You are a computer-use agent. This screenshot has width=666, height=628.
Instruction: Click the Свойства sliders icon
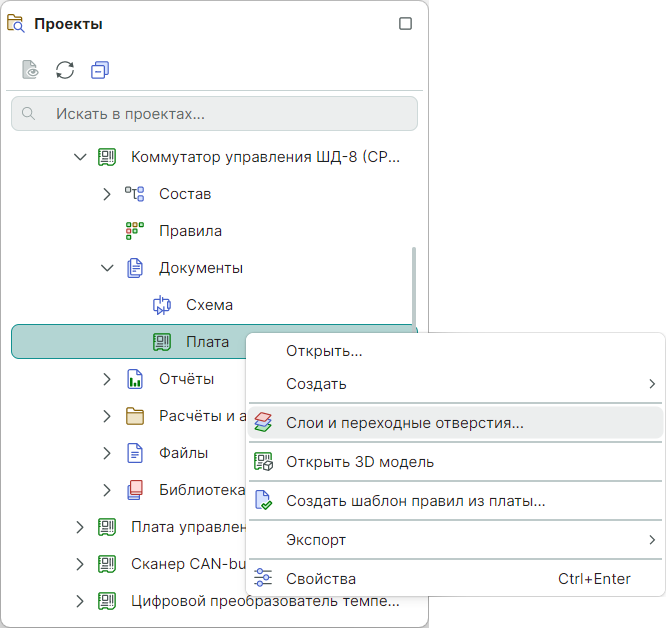click(263, 578)
